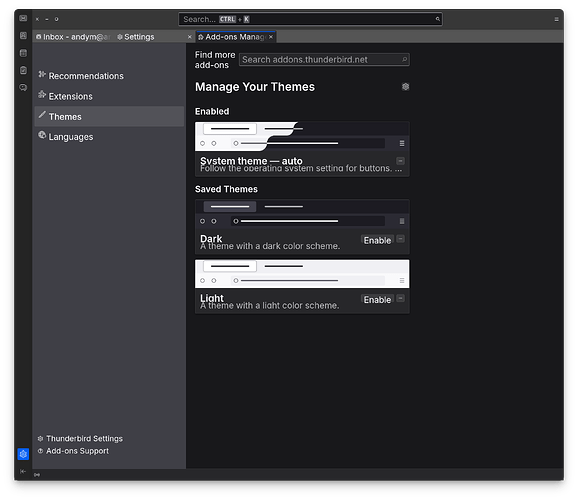Open the Calendar space icon

pyautogui.click(x=23, y=53)
